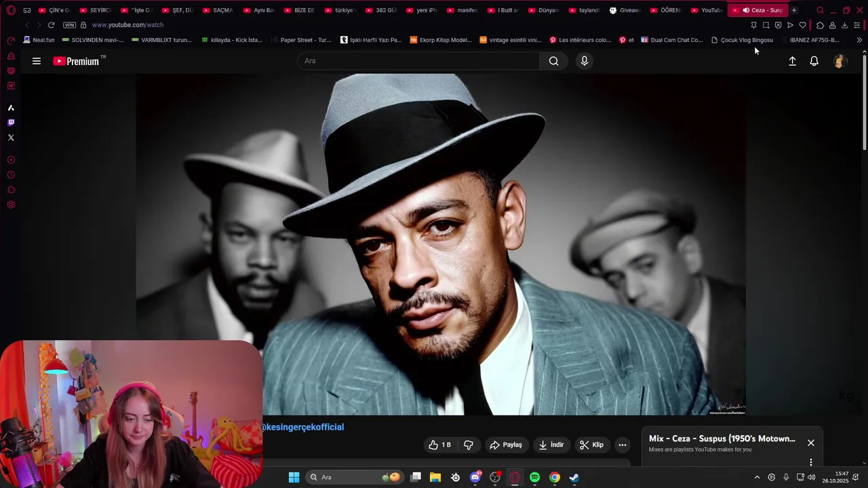Open Opera sidebar settings gear icon
This screenshot has height=488, width=868.
point(11,205)
